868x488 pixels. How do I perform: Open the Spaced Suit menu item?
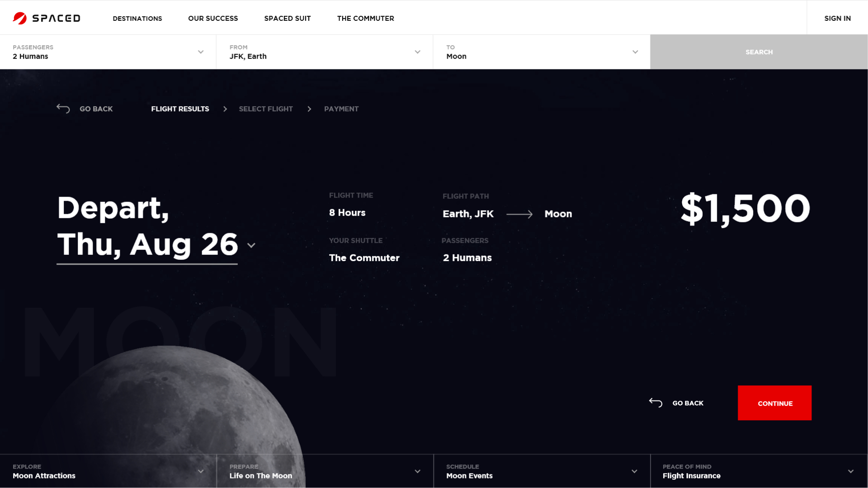(288, 19)
